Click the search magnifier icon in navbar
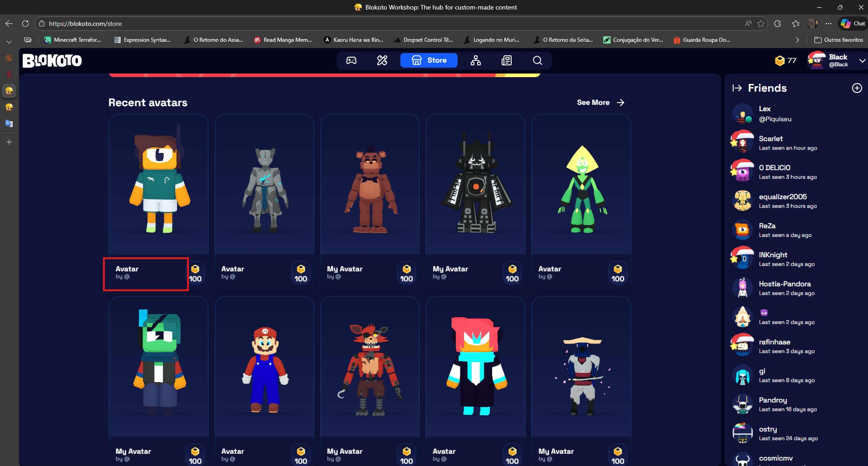868x466 pixels. (x=538, y=60)
